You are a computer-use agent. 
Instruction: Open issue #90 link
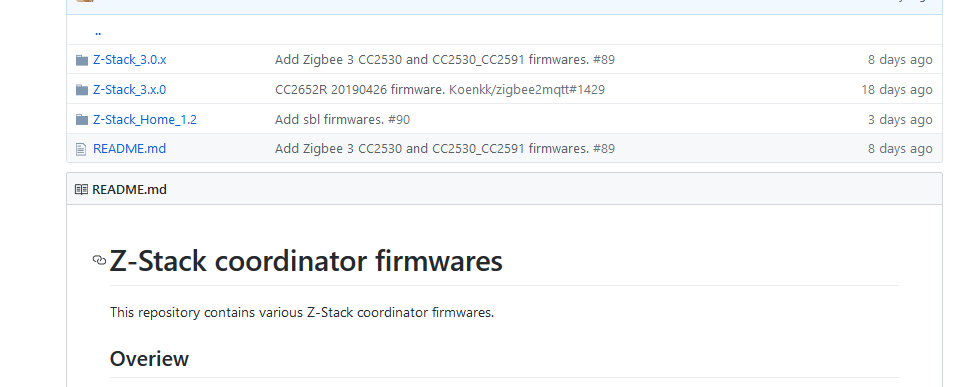(399, 119)
